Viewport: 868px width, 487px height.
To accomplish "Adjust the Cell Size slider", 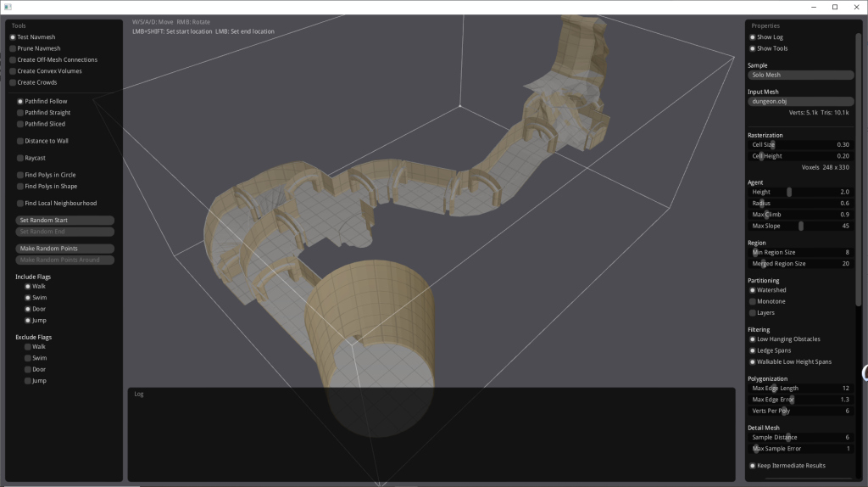I will (x=800, y=145).
